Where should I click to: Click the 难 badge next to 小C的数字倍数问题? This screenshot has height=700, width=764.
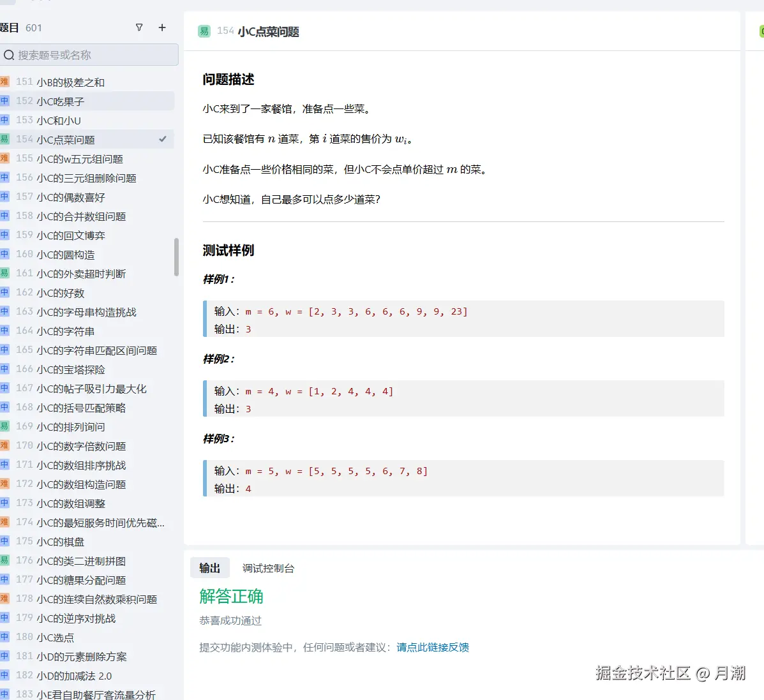6,446
